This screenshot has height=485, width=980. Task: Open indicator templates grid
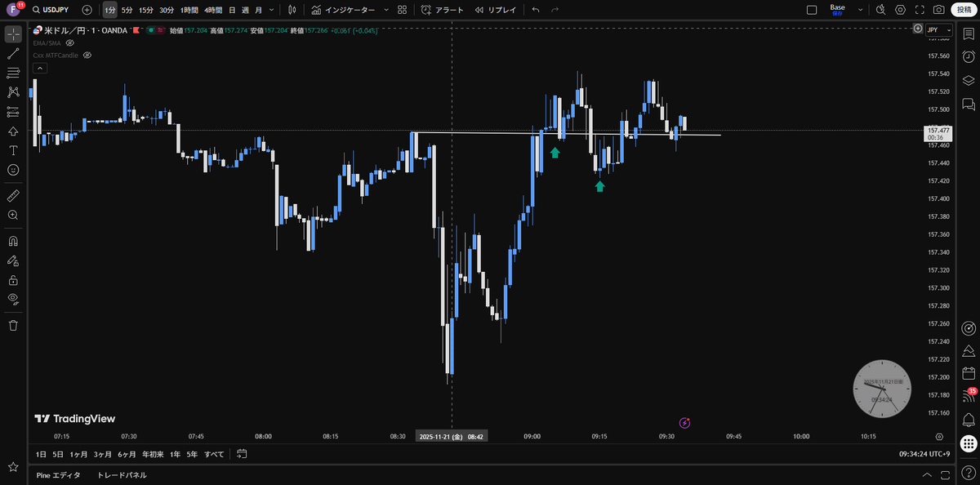[x=403, y=10]
